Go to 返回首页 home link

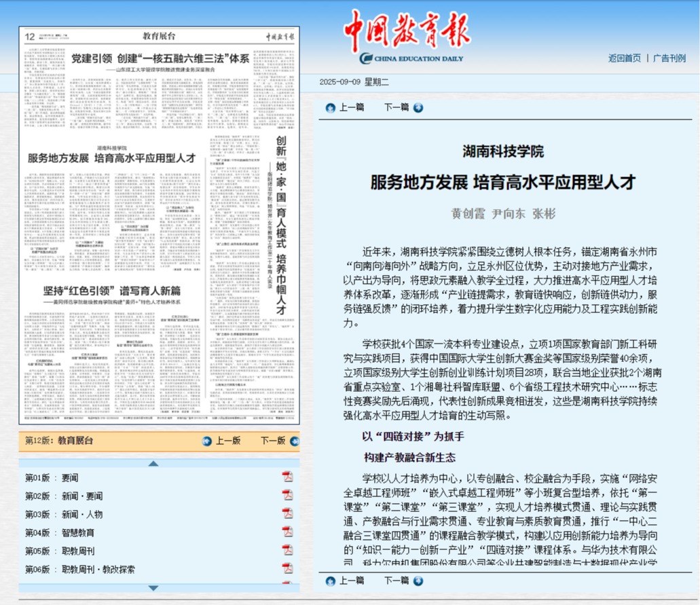click(624, 58)
